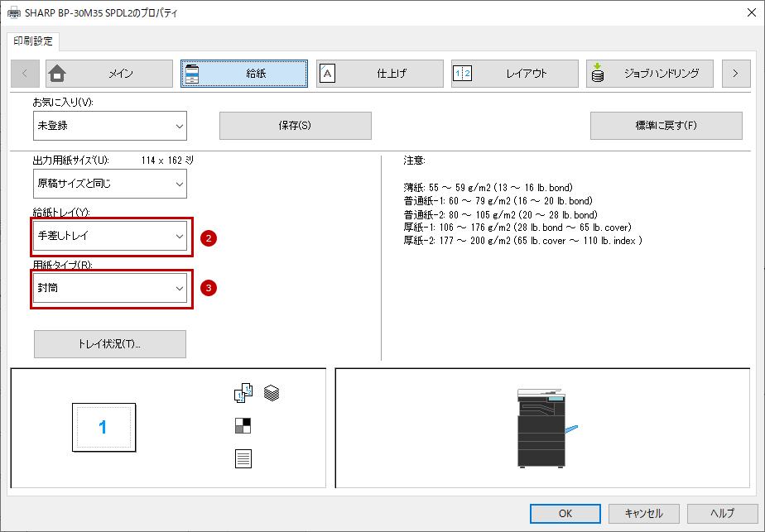Open the ジョブハンドリング tab
This screenshot has width=765, height=532.
point(650,74)
